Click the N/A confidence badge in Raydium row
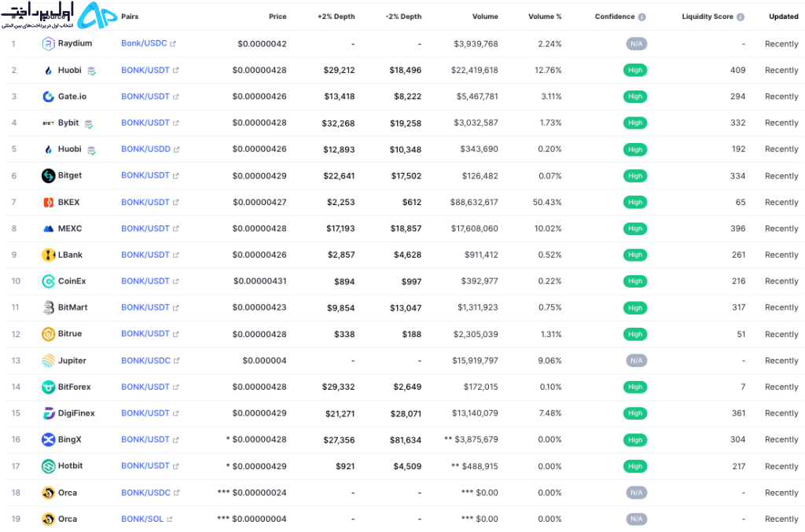Screen dimensions: 805x532 tap(637, 44)
